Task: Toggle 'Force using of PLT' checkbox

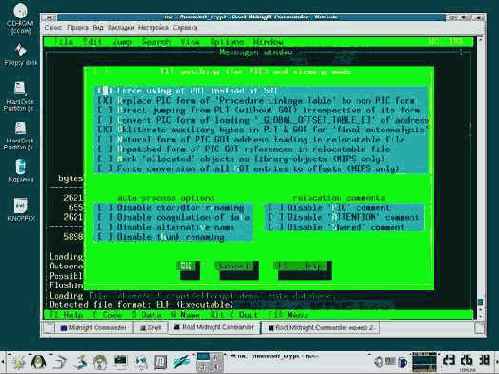Action: (105, 91)
